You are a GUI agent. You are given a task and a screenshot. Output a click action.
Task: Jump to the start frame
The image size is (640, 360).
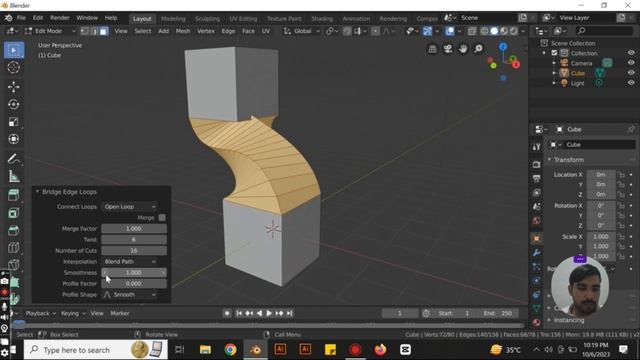tap(239, 313)
